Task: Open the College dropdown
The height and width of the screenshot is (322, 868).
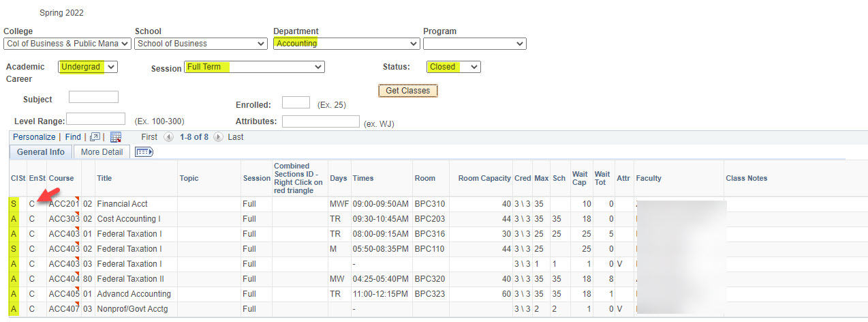Action: [x=67, y=44]
